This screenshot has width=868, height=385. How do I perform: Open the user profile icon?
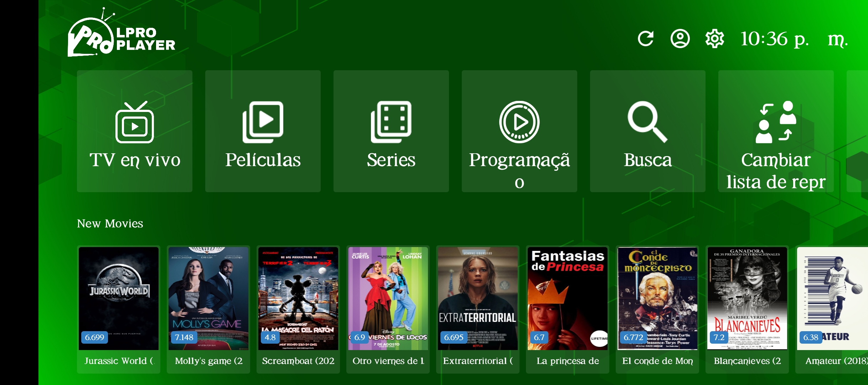click(680, 38)
